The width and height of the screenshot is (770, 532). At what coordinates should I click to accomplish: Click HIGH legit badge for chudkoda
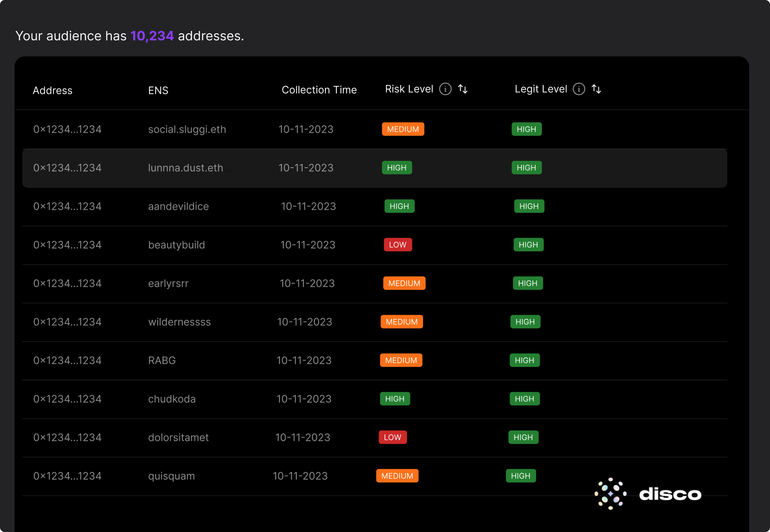pos(524,399)
